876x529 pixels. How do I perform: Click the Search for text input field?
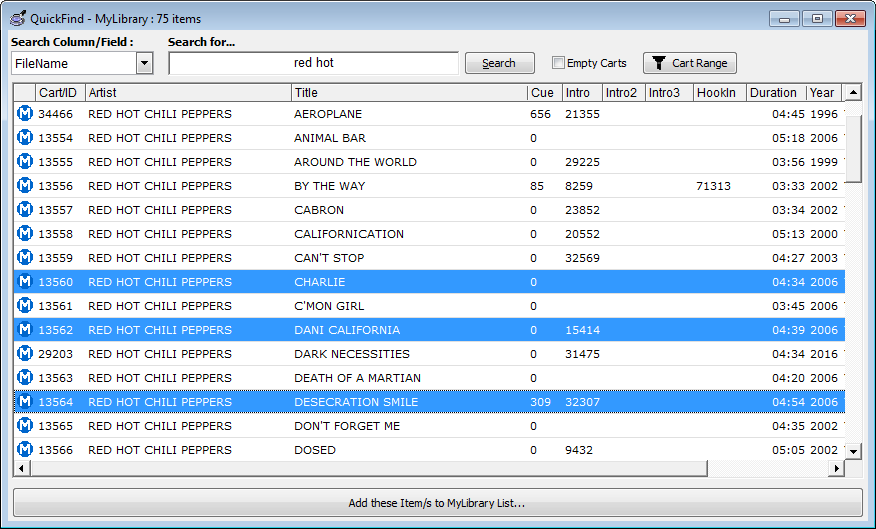[313, 63]
